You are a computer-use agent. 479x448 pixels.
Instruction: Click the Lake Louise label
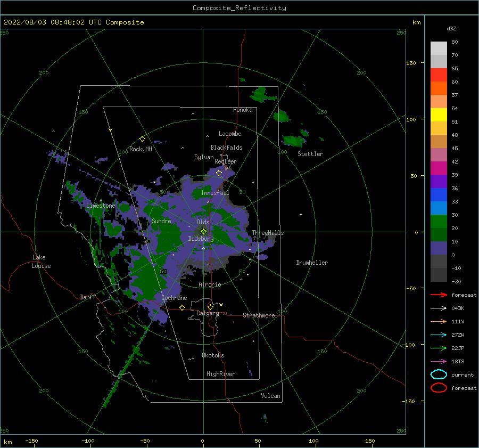41,262
